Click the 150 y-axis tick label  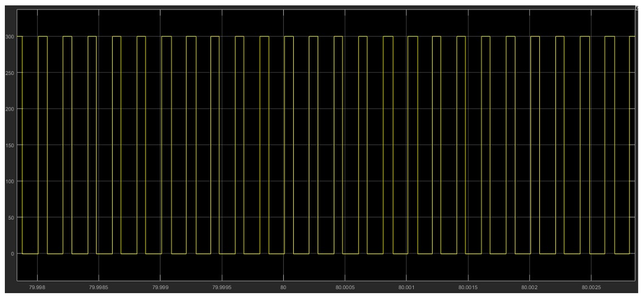(9, 145)
